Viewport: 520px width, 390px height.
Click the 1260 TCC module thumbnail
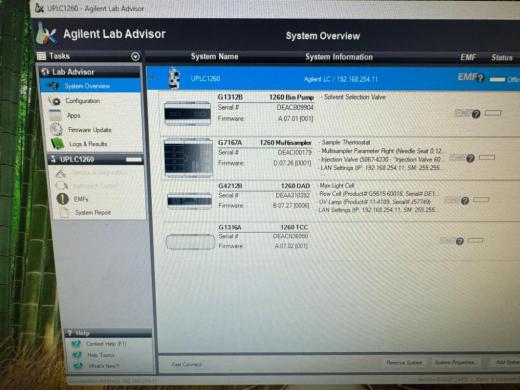pyautogui.click(x=190, y=242)
